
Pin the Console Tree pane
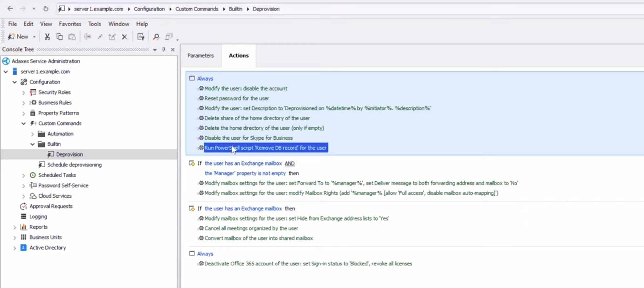tap(164, 50)
